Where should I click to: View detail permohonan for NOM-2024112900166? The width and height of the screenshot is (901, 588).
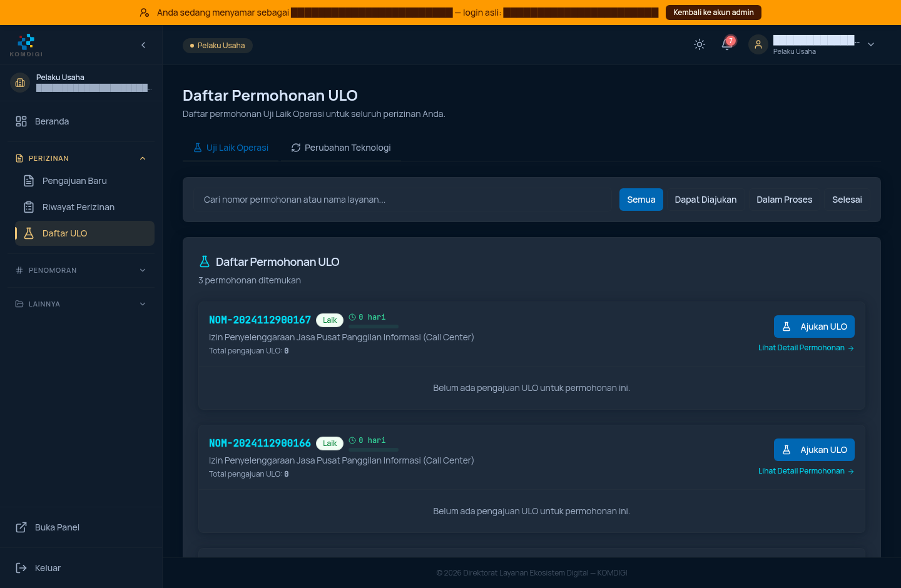click(x=806, y=471)
